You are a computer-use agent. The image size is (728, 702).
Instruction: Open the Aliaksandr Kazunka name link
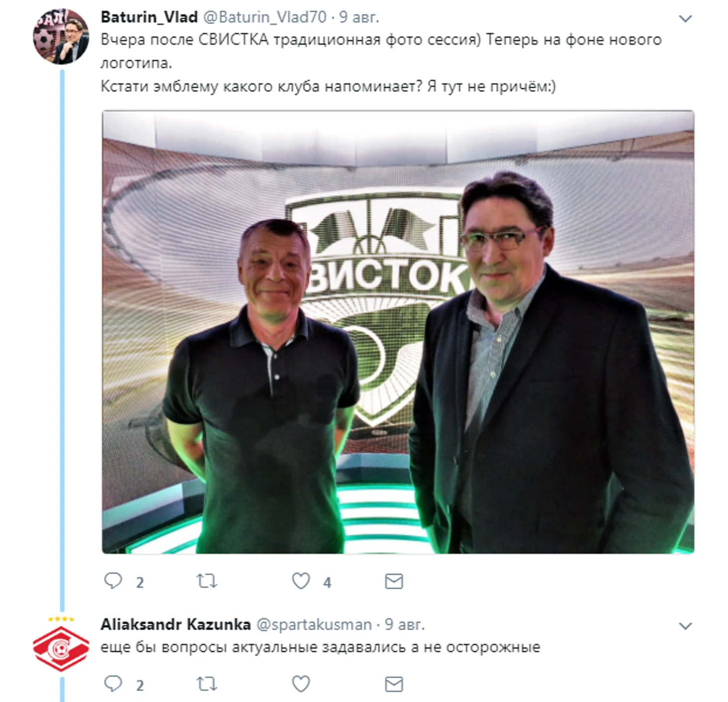(x=176, y=624)
